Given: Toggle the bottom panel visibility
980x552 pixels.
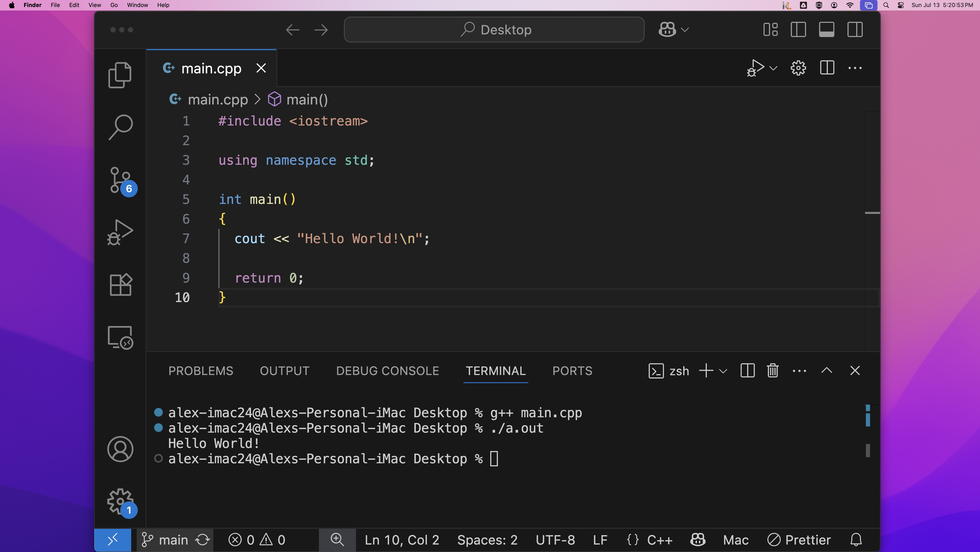Looking at the screenshot, I should point(827,29).
